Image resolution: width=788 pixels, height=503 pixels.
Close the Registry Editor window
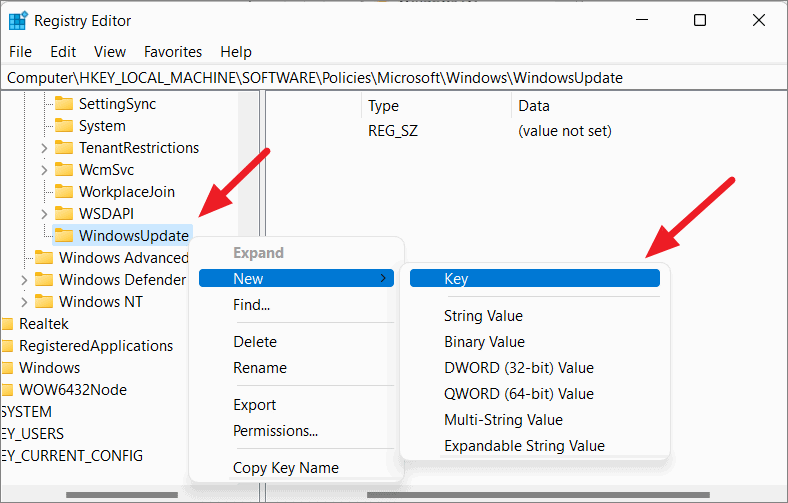(759, 21)
